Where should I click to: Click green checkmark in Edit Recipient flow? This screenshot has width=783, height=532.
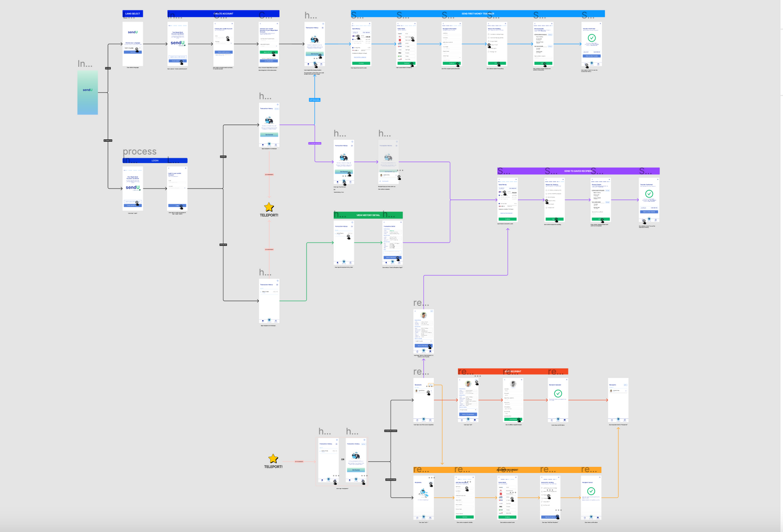click(558, 393)
